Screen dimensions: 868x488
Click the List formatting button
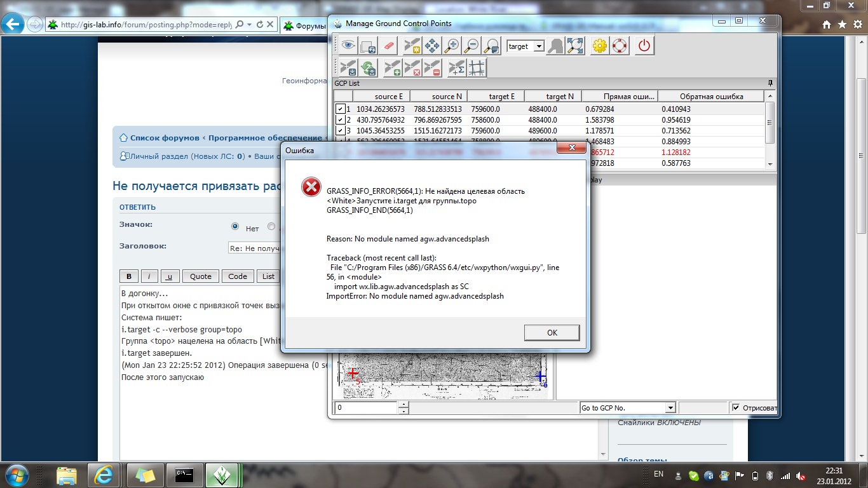(x=269, y=276)
